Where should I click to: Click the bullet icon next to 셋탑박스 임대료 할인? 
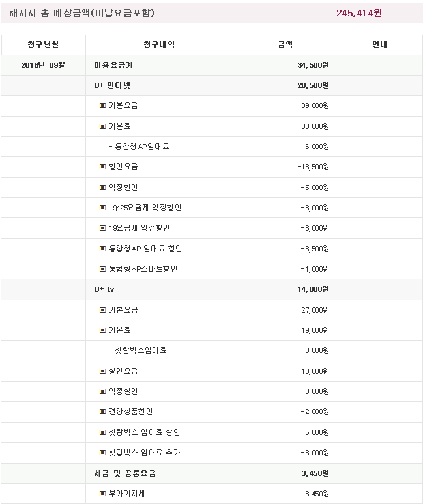coord(102,432)
